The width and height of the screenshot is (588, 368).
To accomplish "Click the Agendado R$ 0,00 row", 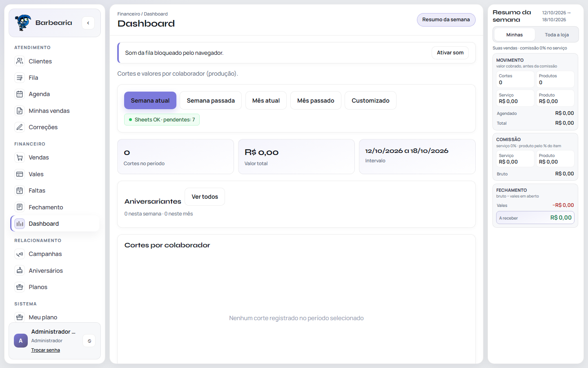I will coord(535,113).
